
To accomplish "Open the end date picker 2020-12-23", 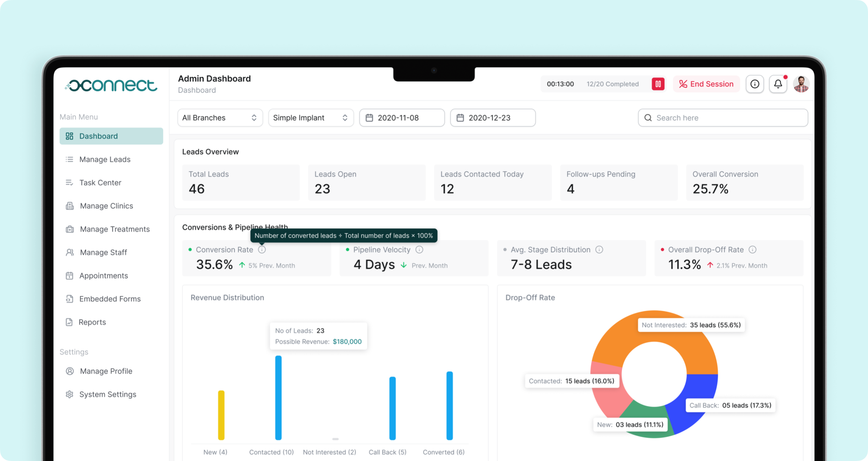I will click(x=493, y=118).
